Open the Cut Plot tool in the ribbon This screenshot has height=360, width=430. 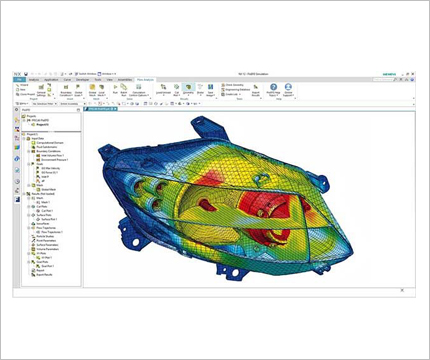click(177, 88)
